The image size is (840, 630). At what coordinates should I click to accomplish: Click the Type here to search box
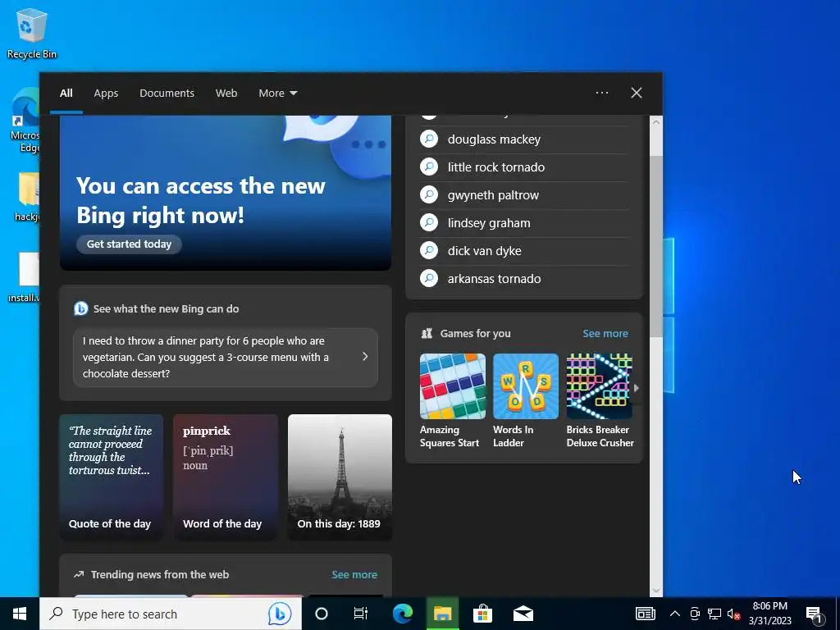pos(171,614)
